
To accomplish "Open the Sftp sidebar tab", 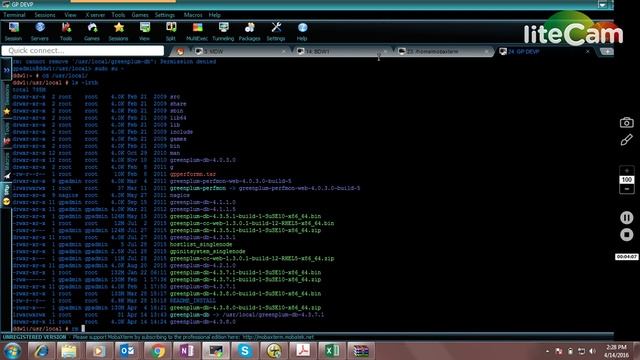I will tap(7, 195).
